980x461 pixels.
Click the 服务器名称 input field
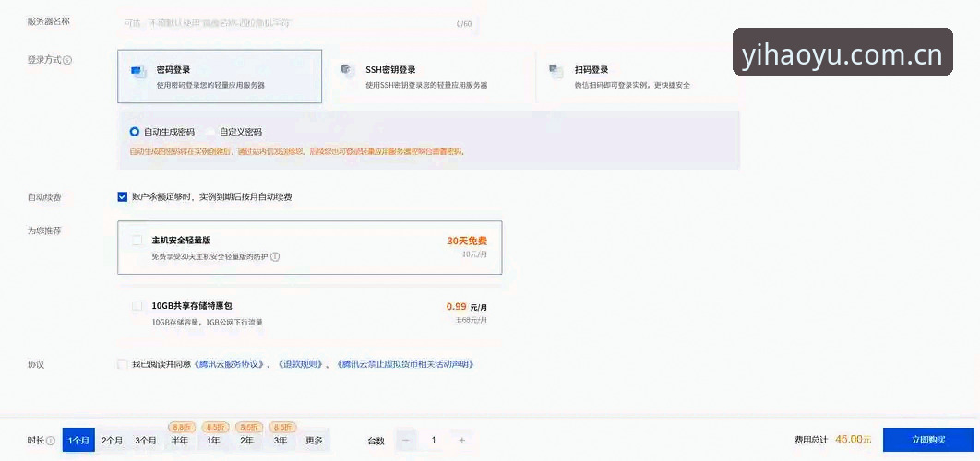[298, 24]
